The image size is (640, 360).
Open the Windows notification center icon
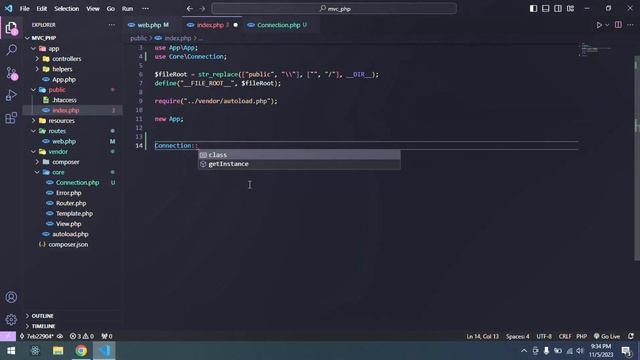pyautogui.click(x=627, y=351)
